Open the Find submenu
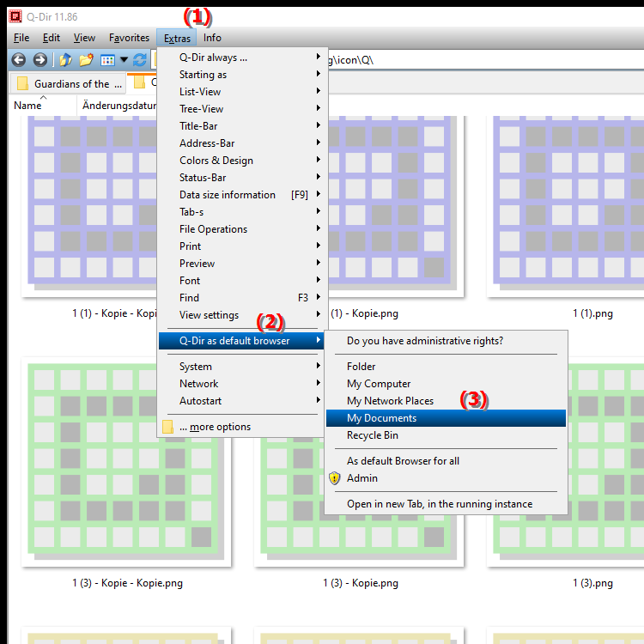This screenshot has height=644, width=644. (x=242, y=298)
